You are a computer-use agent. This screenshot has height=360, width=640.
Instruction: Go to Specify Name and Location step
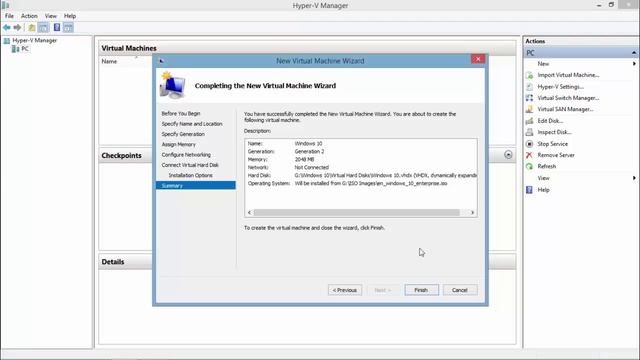192,124
